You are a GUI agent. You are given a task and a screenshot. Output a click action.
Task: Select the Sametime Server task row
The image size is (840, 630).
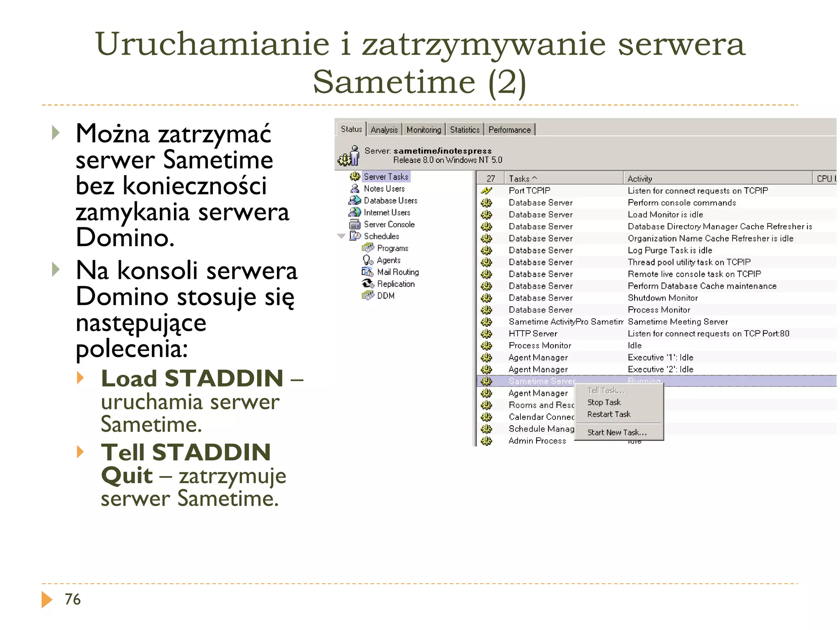[x=657, y=381]
